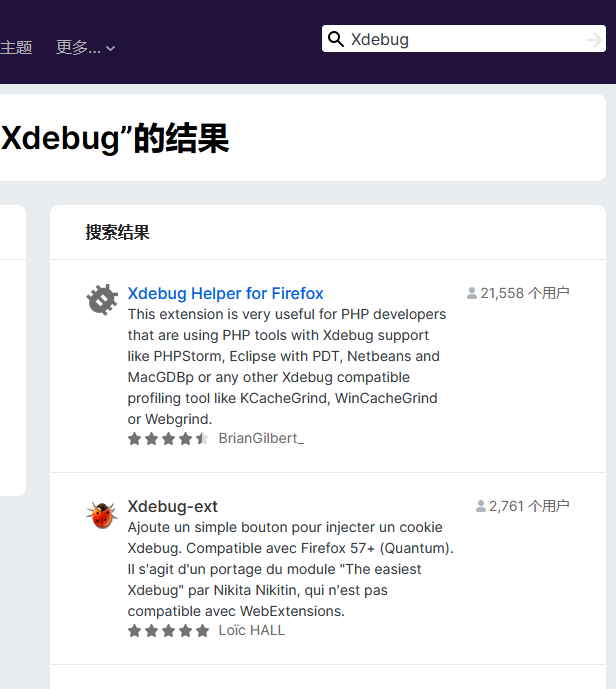The image size is (616, 689).
Task: Click user icon beside 2,761 个用户
Action: 481,506
